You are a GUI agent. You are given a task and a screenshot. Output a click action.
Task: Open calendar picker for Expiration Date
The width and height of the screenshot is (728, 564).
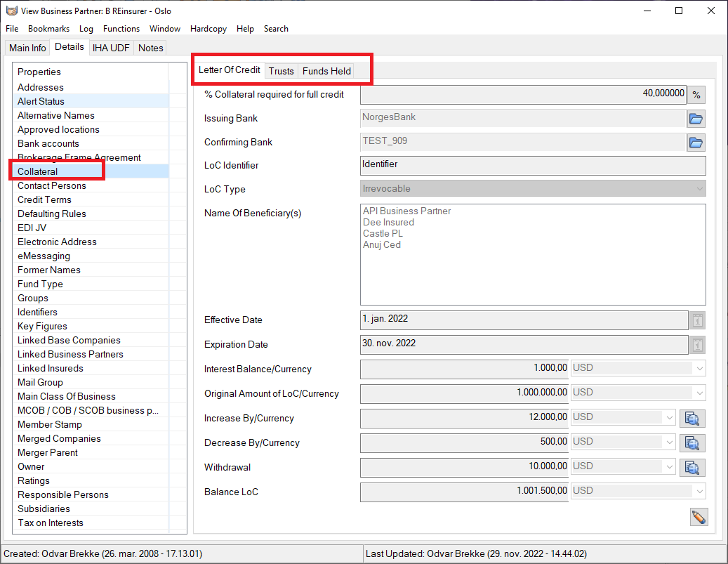tap(697, 345)
